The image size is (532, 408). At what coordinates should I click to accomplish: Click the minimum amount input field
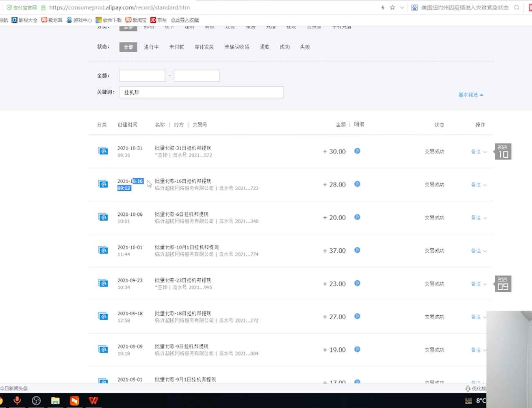[142, 76]
